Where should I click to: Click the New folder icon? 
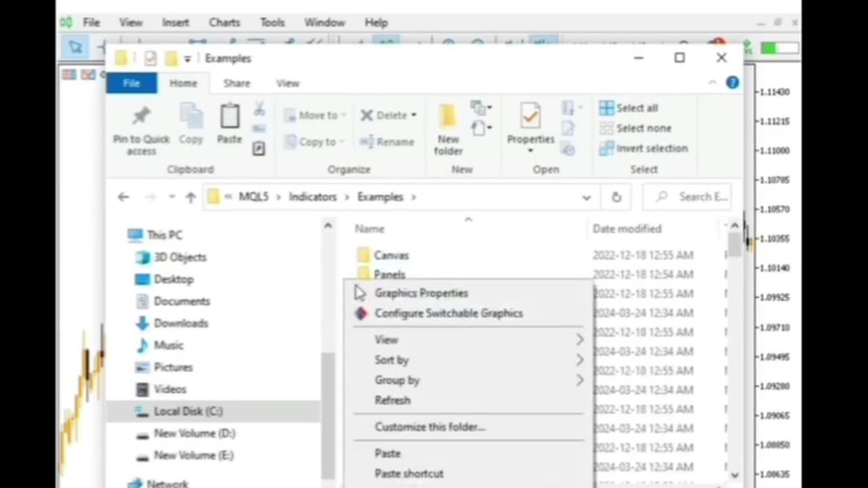448,117
